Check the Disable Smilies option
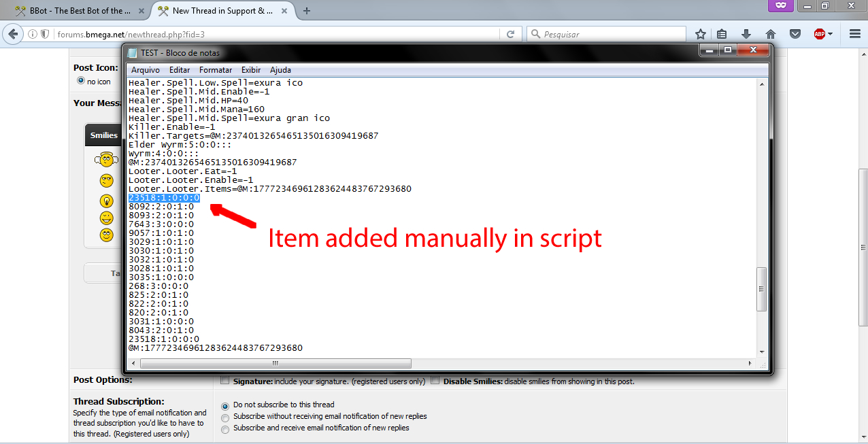 (x=435, y=381)
